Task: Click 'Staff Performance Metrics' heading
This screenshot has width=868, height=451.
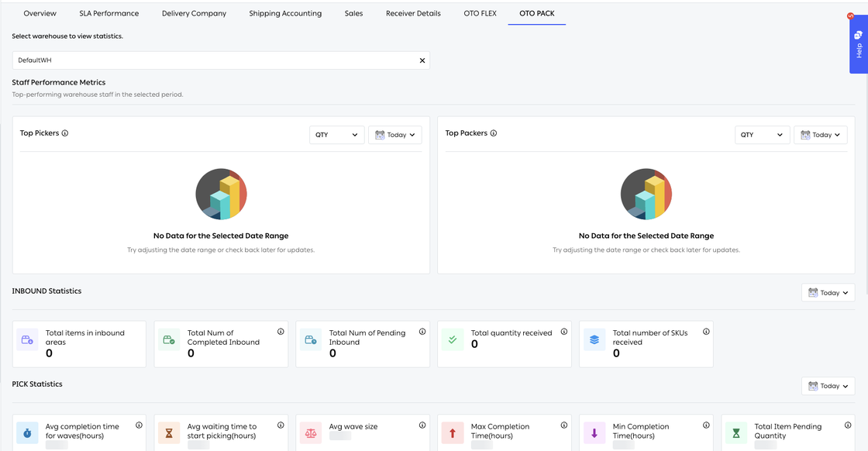Action: click(x=59, y=82)
